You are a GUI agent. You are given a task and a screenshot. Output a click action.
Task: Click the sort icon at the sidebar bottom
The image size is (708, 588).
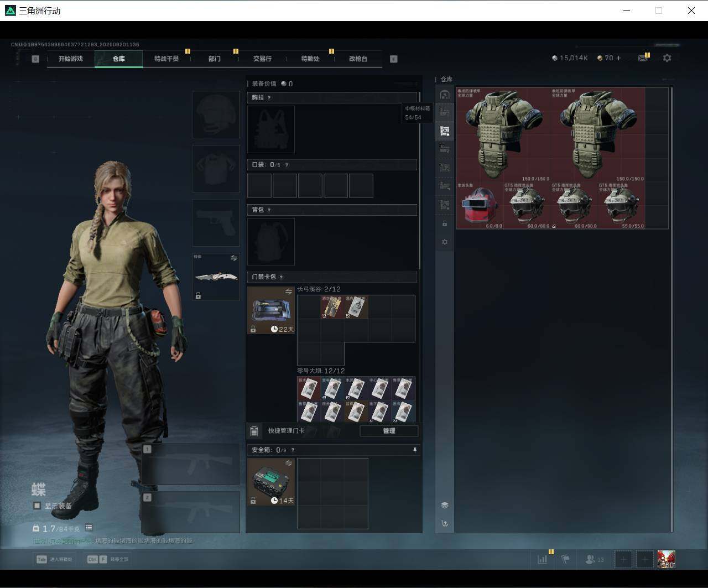[x=445, y=523]
